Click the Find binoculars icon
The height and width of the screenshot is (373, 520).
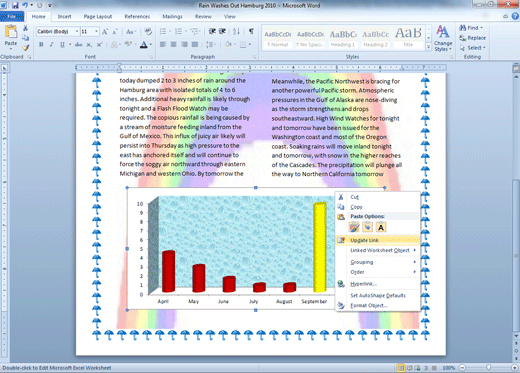click(463, 28)
